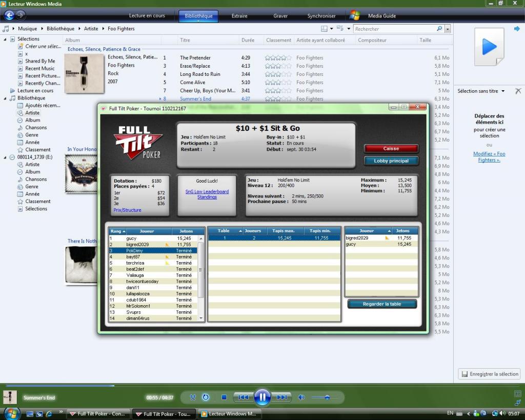
Task: Select player bigred2029 in ranking list
Action: [153, 245]
